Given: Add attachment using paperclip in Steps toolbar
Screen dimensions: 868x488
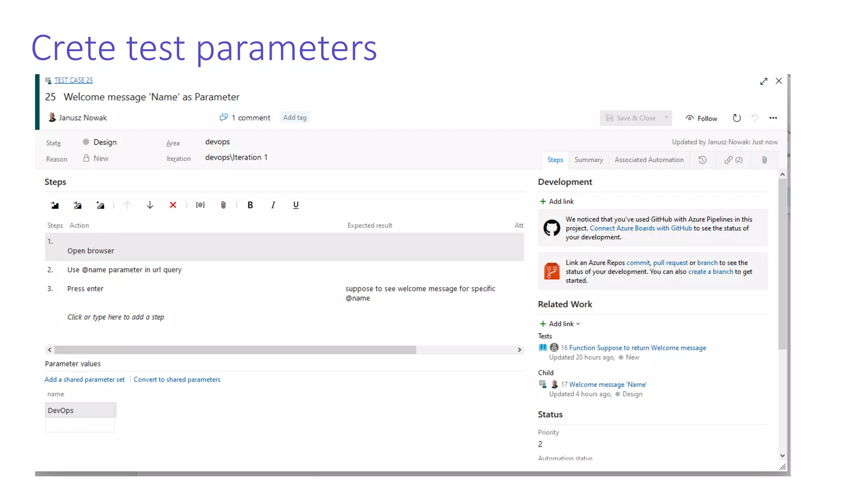Looking at the screenshot, I should (223, 205).
